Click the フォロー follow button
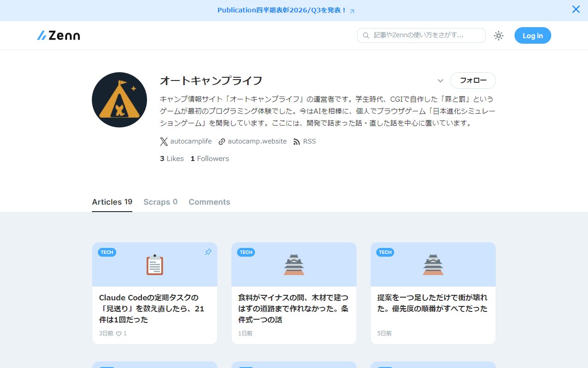 point(473,80)
